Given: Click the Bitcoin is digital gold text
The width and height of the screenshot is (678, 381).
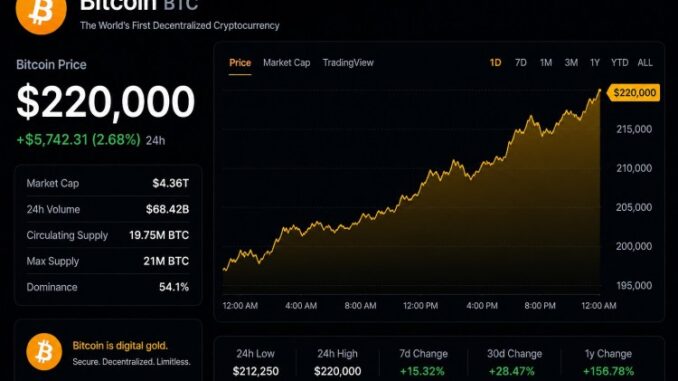Looking at the screenshot, I should (x=120, y=346).
